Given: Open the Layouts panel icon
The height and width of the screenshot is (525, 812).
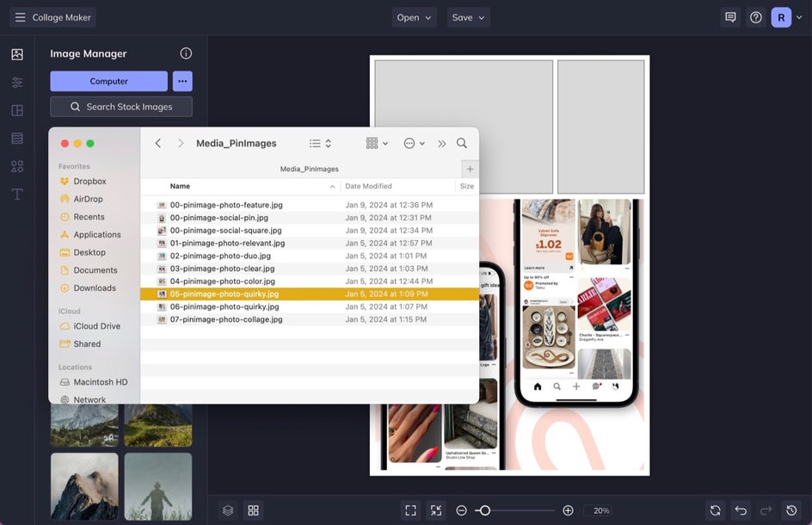Looking at the screenshot, I should tap(17, 110).
